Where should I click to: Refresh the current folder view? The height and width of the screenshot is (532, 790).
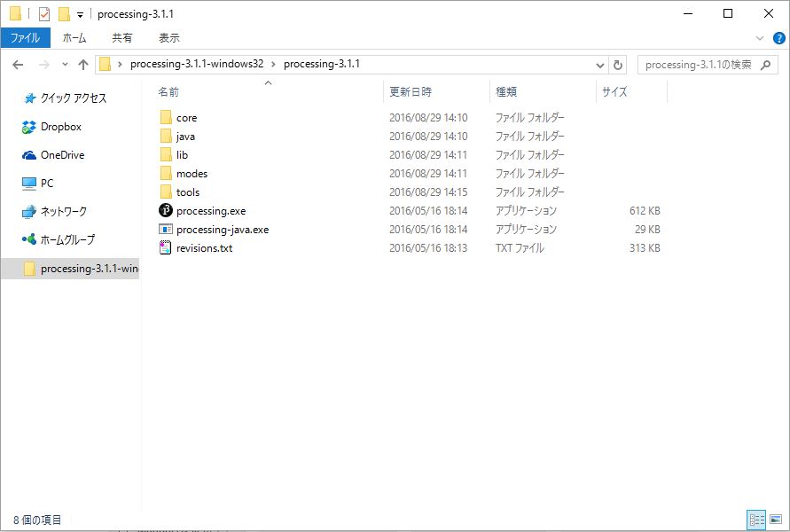pos(618,65)
